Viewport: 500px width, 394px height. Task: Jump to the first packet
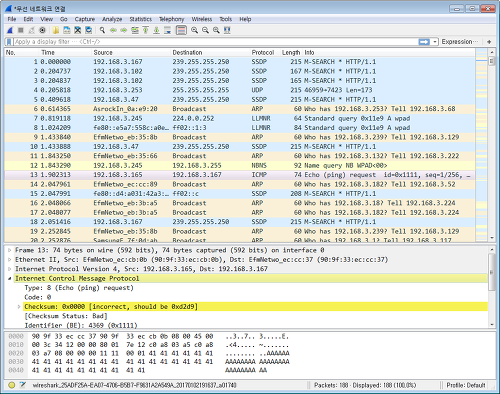tap(146, 30)
